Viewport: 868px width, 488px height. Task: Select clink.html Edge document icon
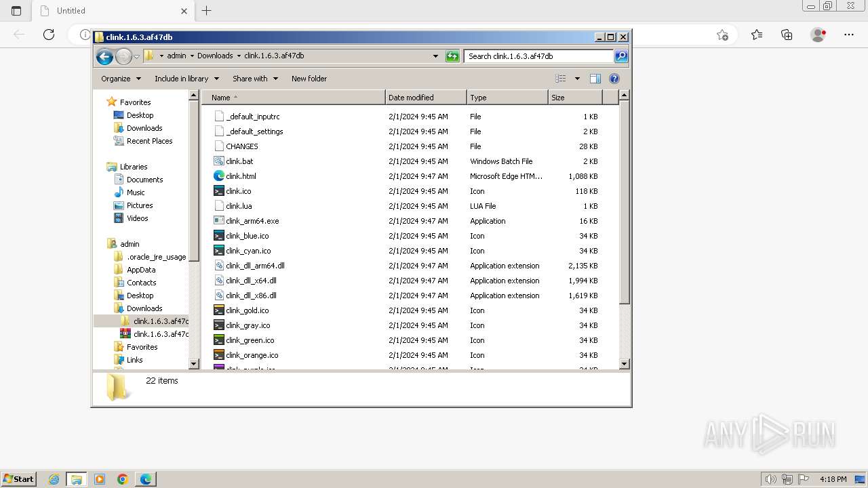219,176
